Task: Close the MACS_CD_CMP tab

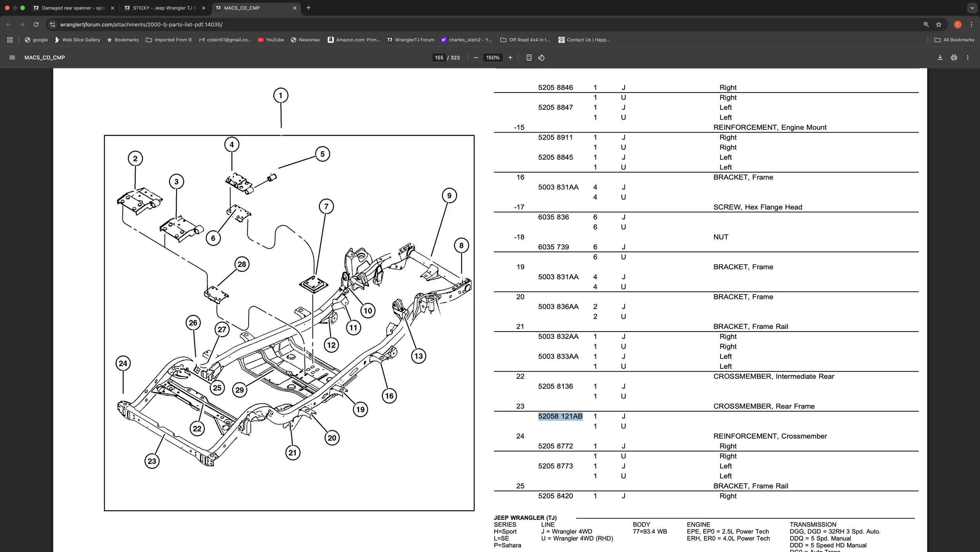Action: pos(295,8)
